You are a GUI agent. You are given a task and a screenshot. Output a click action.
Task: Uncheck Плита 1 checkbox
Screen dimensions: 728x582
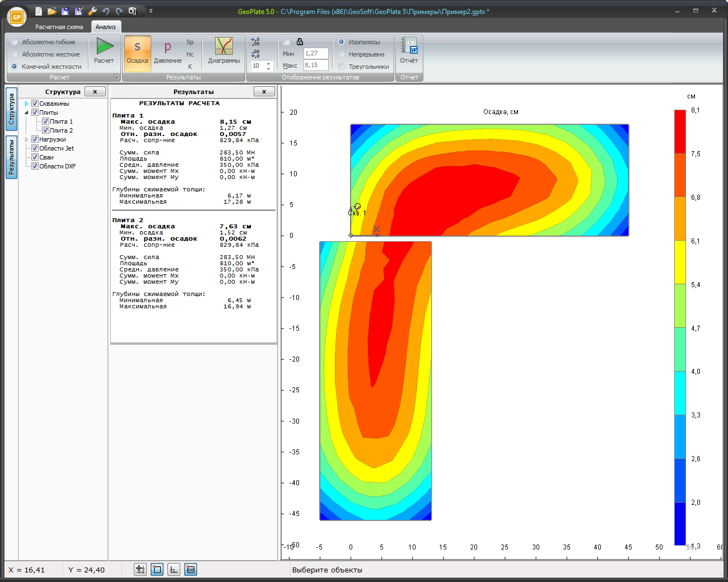[x=46, y=121]
